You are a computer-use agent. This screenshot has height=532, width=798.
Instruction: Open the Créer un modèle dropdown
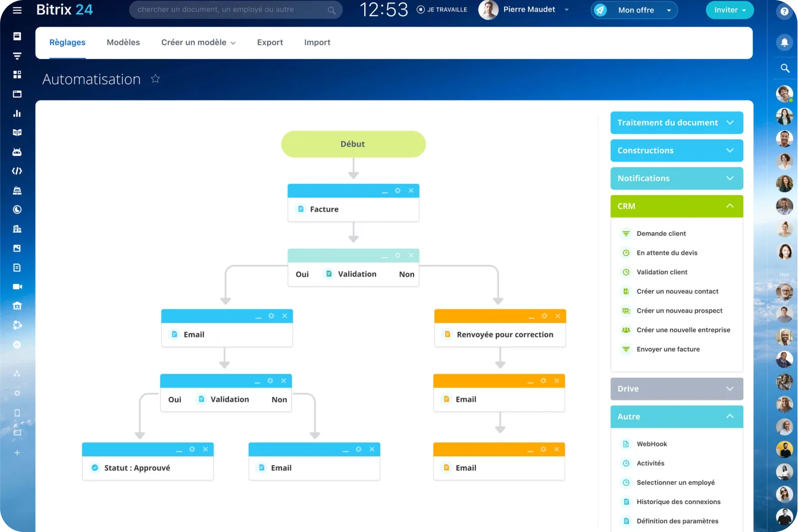coord(198,43)
